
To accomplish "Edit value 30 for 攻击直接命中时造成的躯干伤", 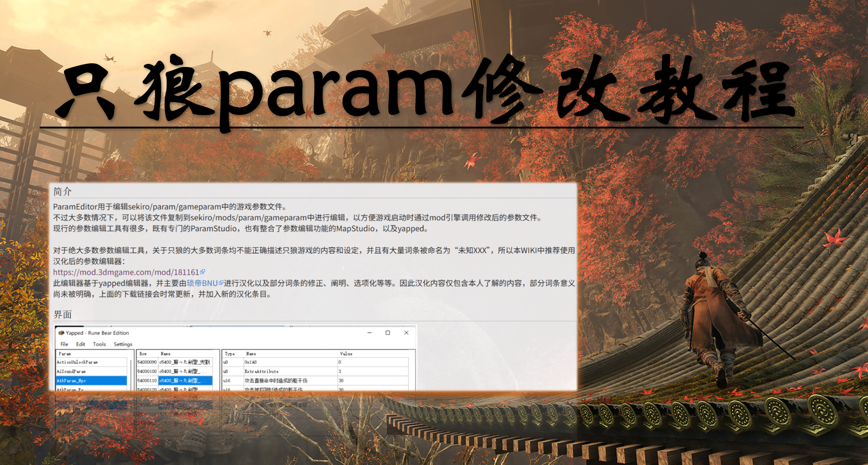I will tap(373, 381).
